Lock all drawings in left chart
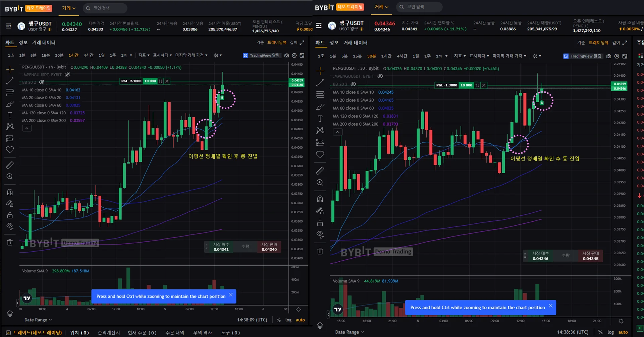Screen dimensions: 644x337 [10, 215]
